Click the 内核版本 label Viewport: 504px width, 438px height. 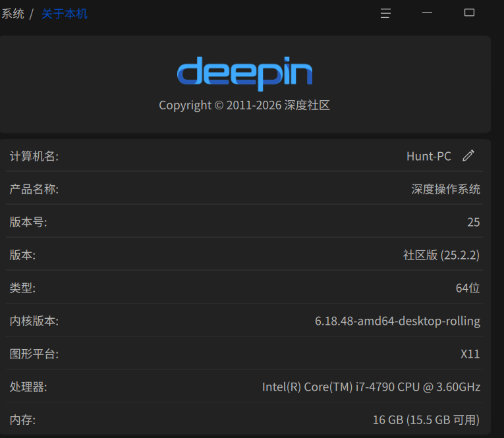pos(34,321)
